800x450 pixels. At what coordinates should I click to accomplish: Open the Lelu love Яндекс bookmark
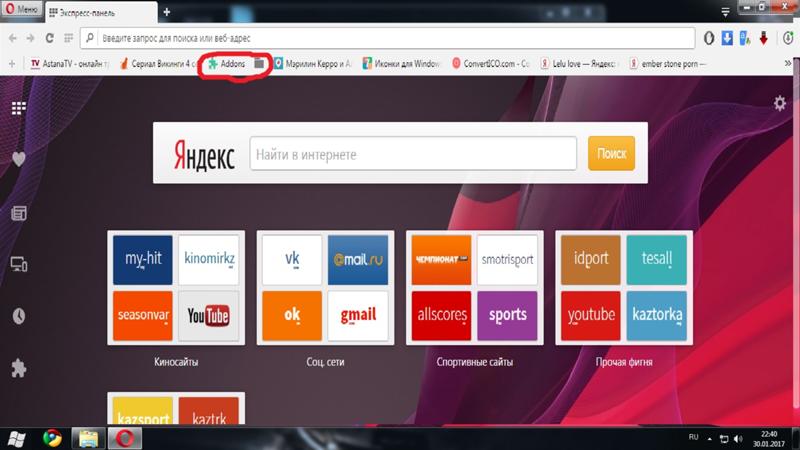click(579, 64)
